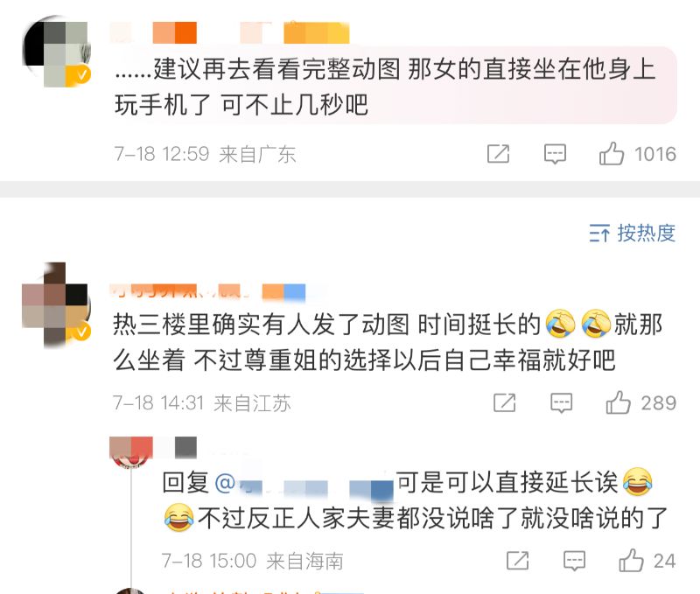The width and height of the screenshot is (700, 594).
Task: Tap the comment text starting 热三楼里确实有人
Action: point(388,341)
